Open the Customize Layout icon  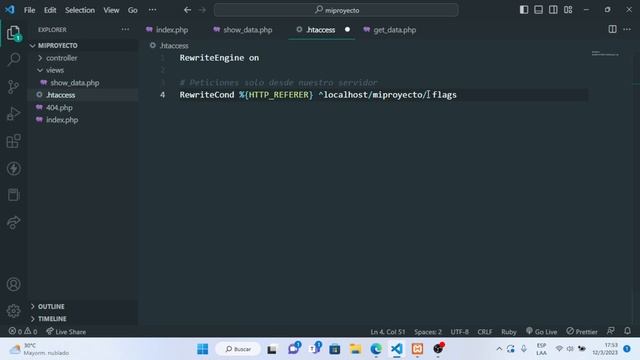click(568, 9)
